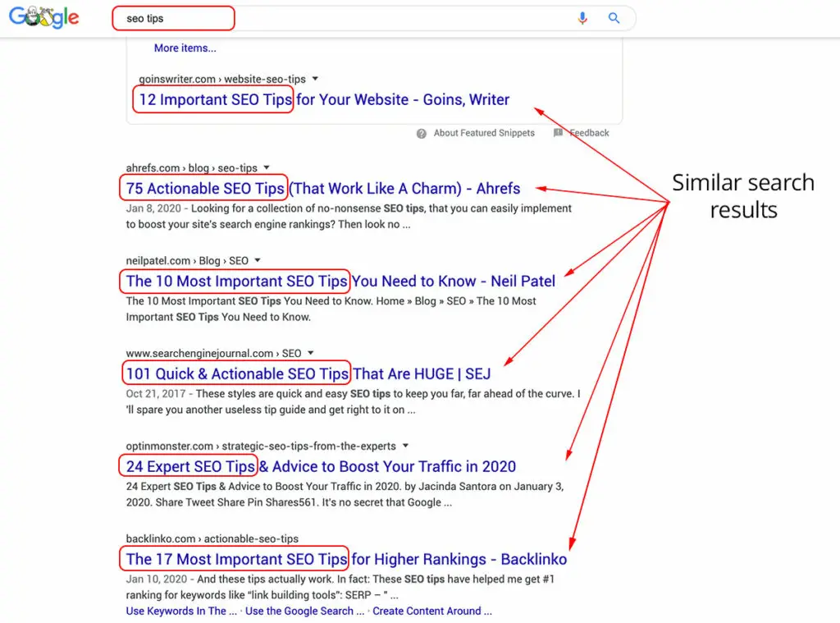Open the 'More items...' link
The image size is (840, 623).
click(x=185, y=48)
